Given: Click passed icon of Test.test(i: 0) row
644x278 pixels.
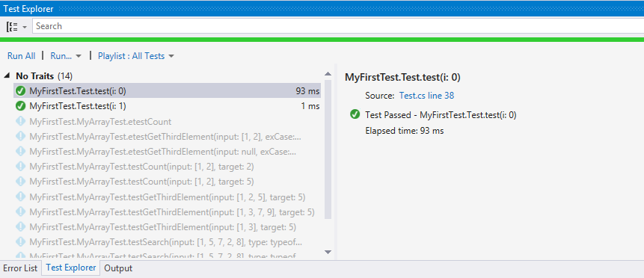Looking at the screenshot, I should click(x=20, y=90).
